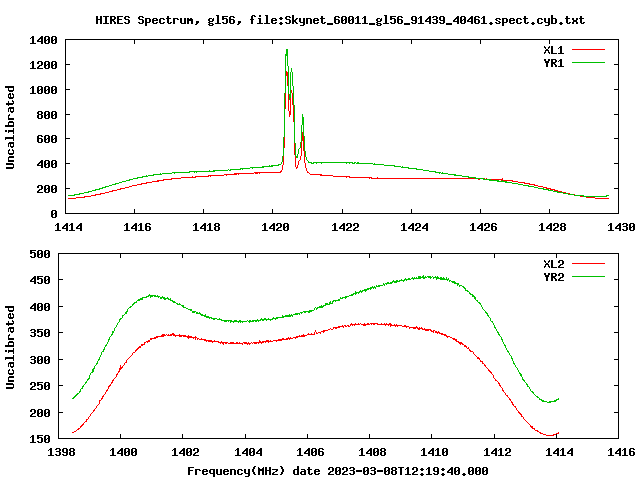Click the 1424 x-axis tick label
This screenshot has height=480, width=640.
414,227
